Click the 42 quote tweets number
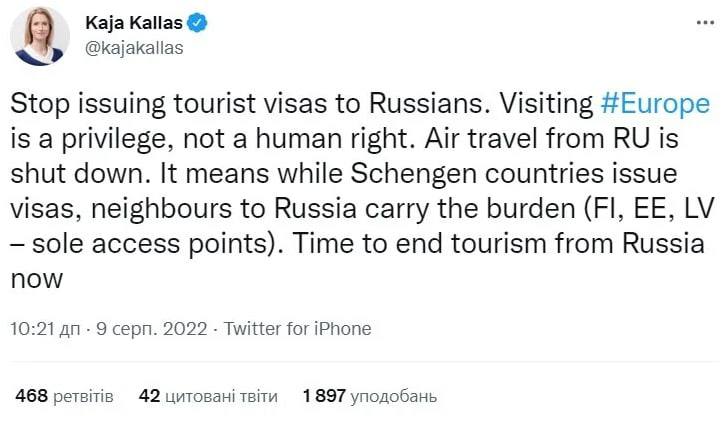The height and width of the screenshot is (421, 727). (150, 396)
